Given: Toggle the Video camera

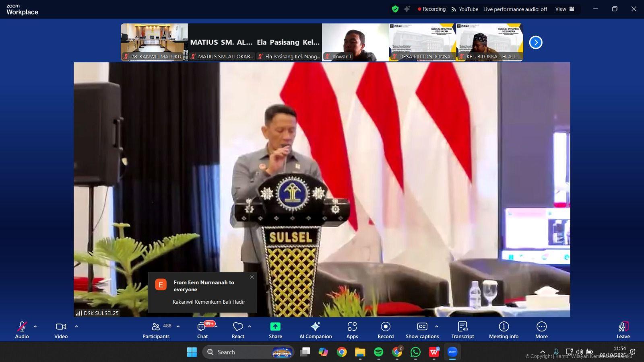Looking at the screenshot, I should pos(61,330).
